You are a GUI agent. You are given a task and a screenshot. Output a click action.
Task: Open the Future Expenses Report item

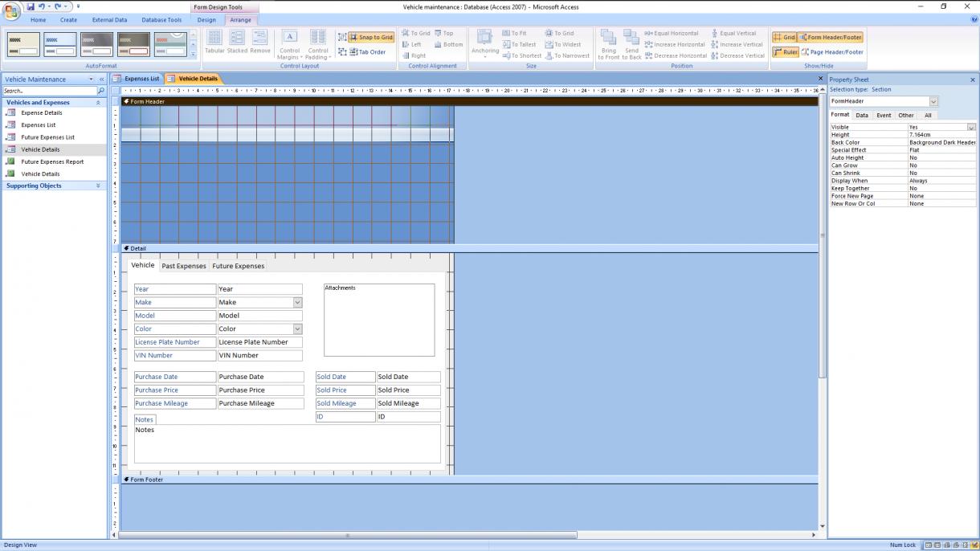(x=52, y=161)
